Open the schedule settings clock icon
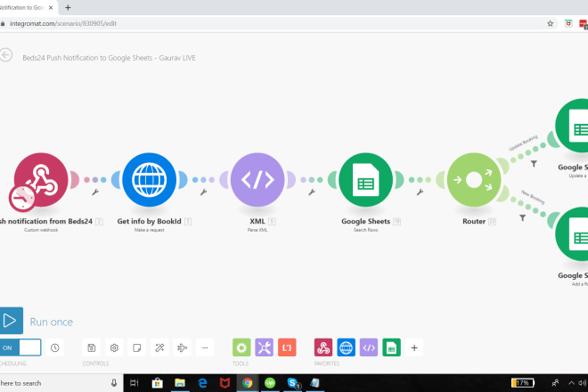Image resolution: width=588 pixels, height=392 pixels. 54,347
